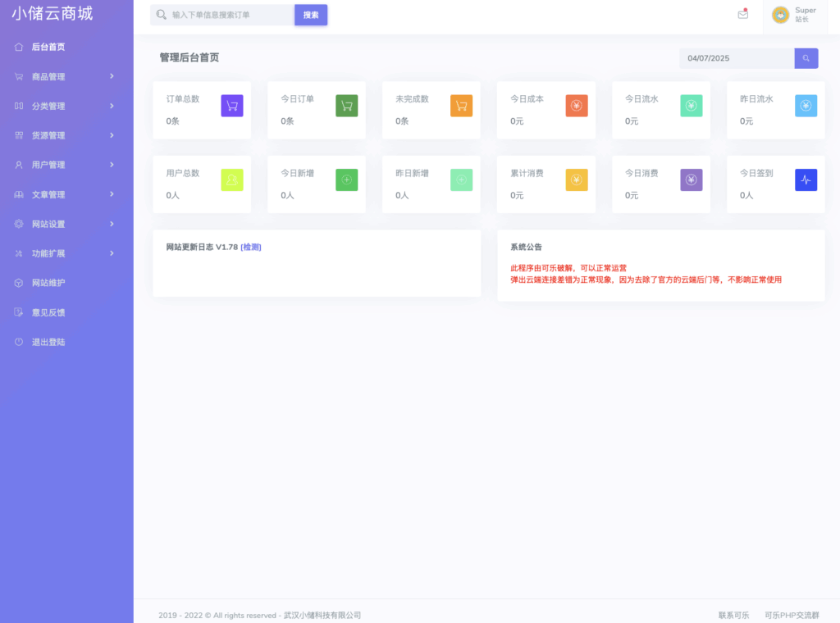Click the 检测 update check link
This screenshot has width=840, height=623.
tap(251, 248)
